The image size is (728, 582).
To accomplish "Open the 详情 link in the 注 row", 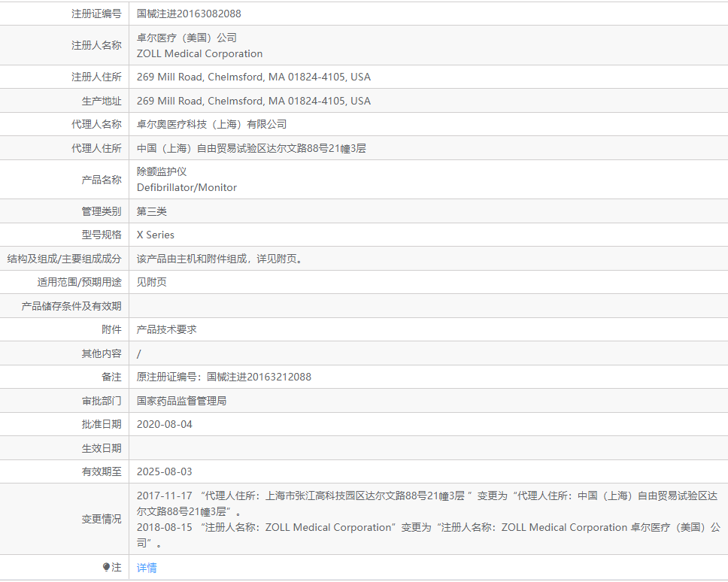I will coord(147,568).
